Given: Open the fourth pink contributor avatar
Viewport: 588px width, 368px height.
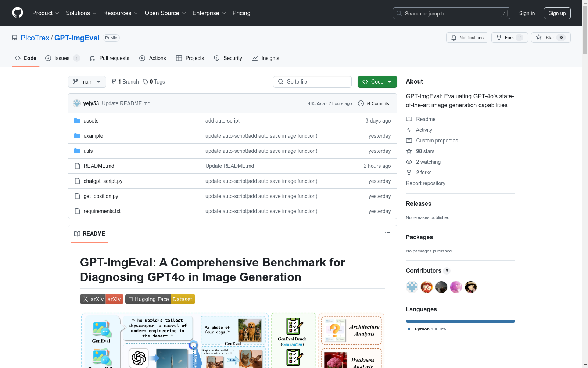Looking at the screenshot, I should [456, 287].
